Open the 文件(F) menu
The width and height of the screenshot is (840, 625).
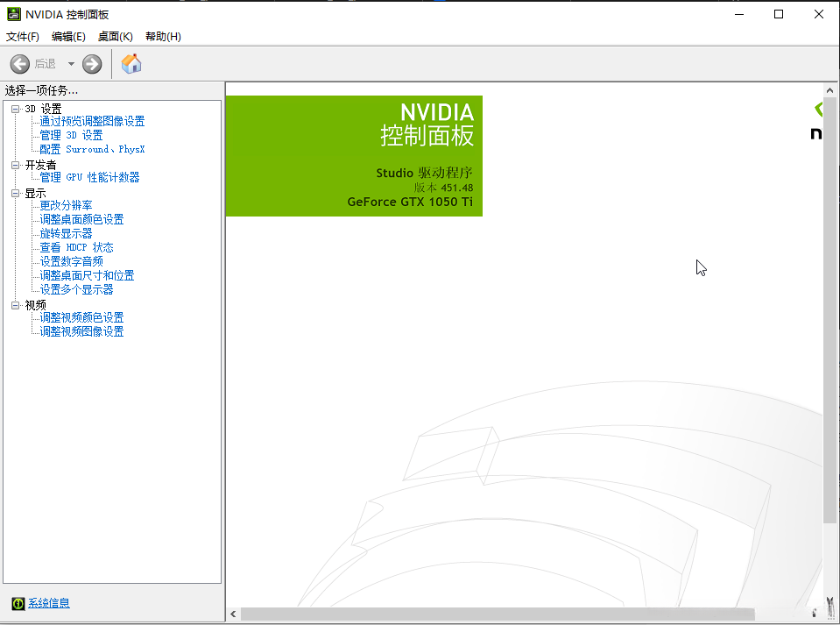pyautogui.click(x=23, y=37)
